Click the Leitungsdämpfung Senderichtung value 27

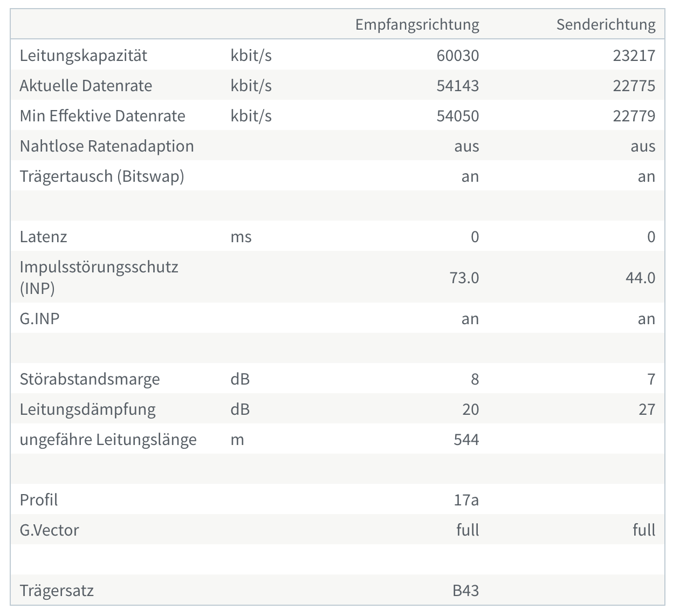coord(647,409)
